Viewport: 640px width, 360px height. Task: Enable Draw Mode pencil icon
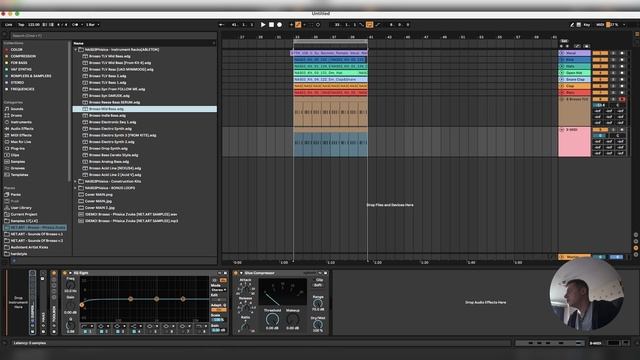572,24
